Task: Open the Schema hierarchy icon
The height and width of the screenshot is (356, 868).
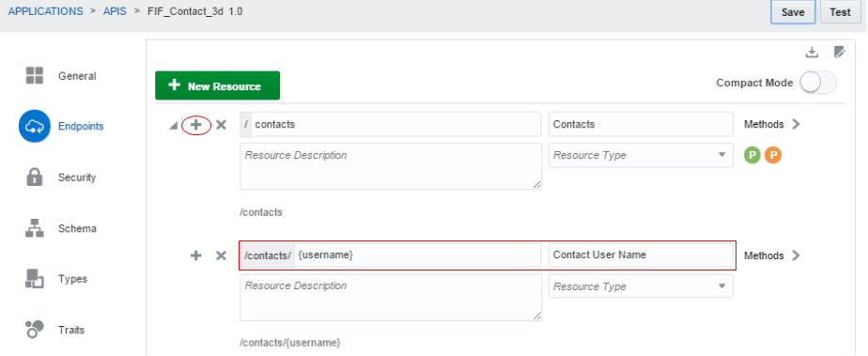Action: click(35, 228)
